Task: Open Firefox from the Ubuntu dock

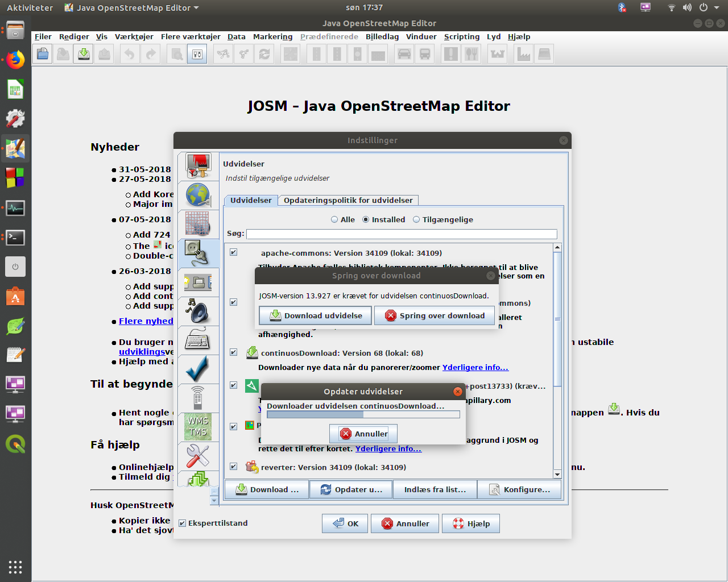Action: pyautogui.click(x=15, y=60)
